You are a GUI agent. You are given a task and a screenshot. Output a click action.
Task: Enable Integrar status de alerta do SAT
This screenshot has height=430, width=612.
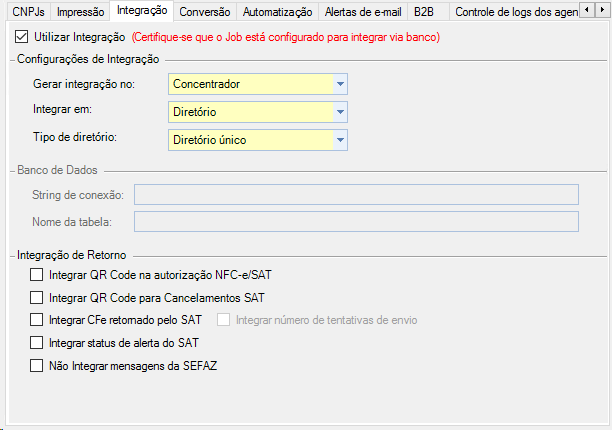37,343
